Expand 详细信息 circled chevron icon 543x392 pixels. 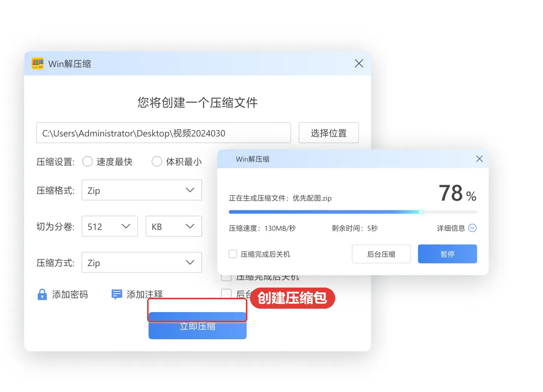pyautogui.click(x=472, y=228)
